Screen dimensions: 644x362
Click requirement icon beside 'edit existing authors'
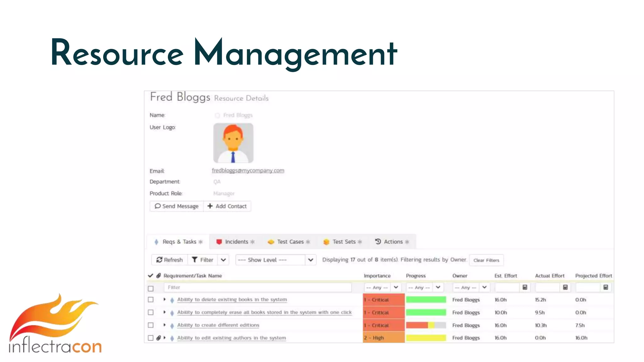(172, 338)
